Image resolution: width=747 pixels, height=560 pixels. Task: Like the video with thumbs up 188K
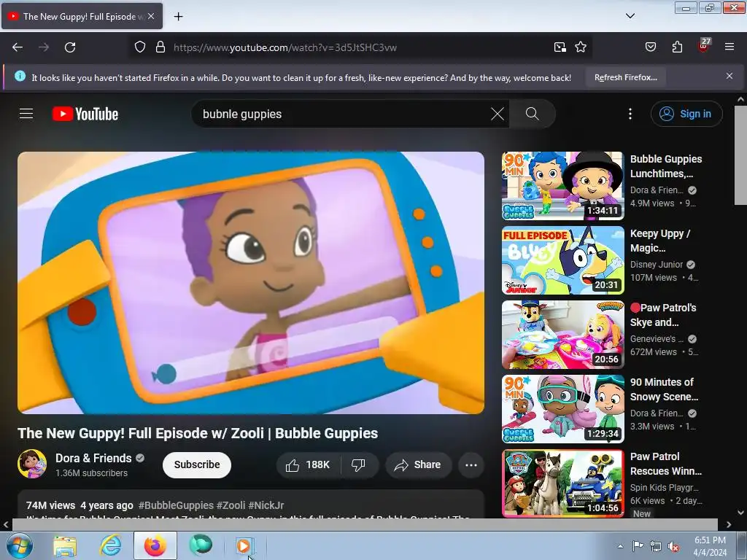click(309, 464)
